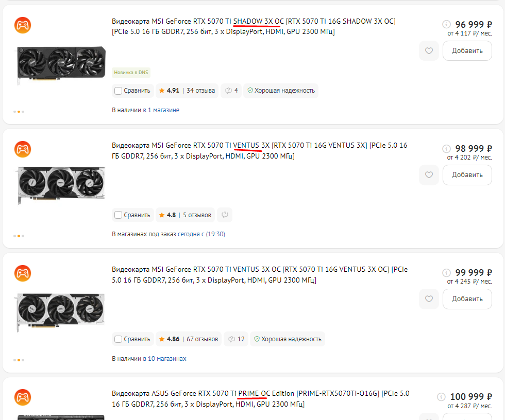
Task: Open 'в 10 магазинах' availability link
Action: [164, 359]
